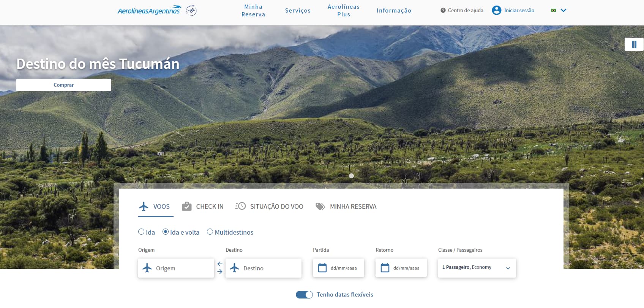Swap origin and destination arrows

pyautogui.click(x=220, y=268)
